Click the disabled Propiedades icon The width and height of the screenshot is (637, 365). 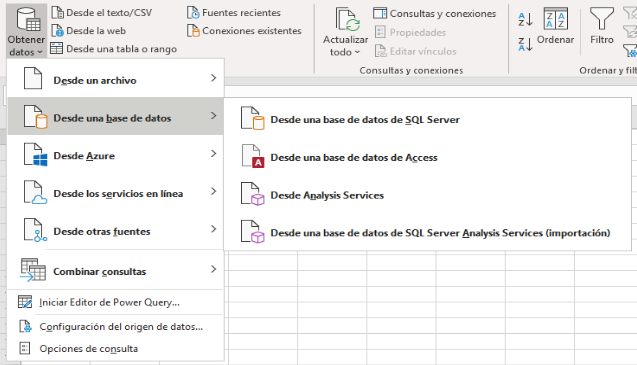[380, 32]
